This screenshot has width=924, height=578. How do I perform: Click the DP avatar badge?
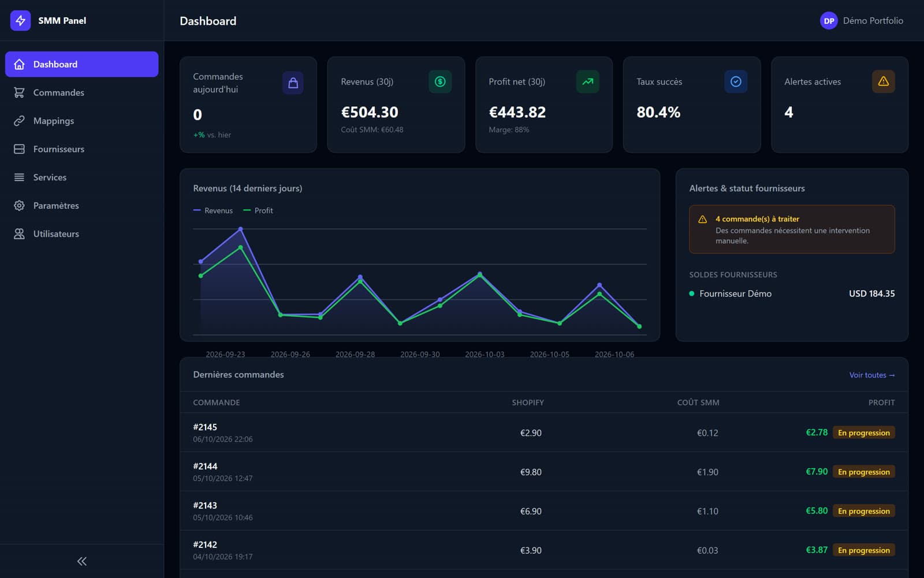tap(829, 21)
